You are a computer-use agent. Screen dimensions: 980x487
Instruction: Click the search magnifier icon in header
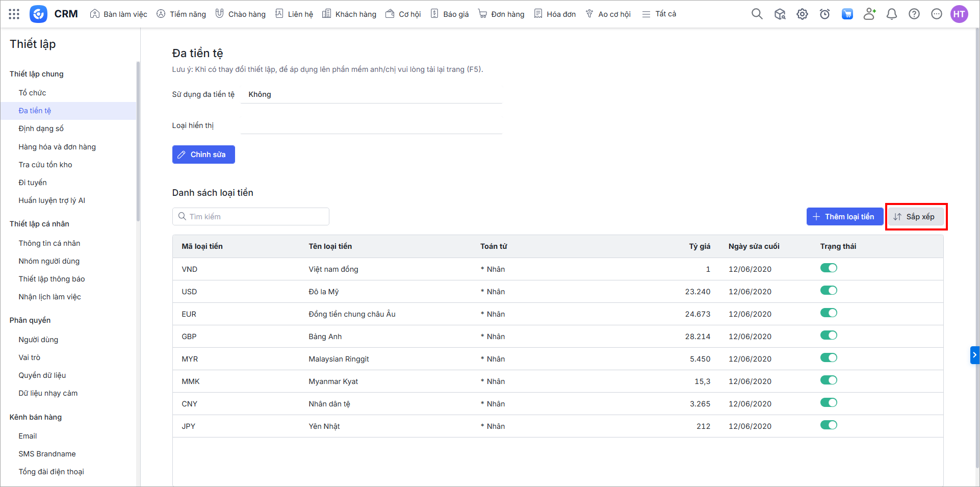point(757,14)
